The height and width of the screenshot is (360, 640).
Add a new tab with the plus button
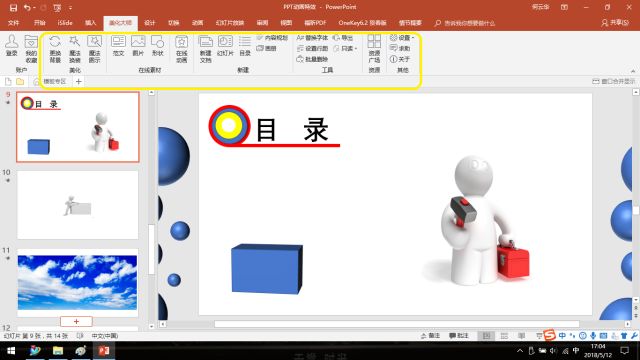(x=79, y=82)
